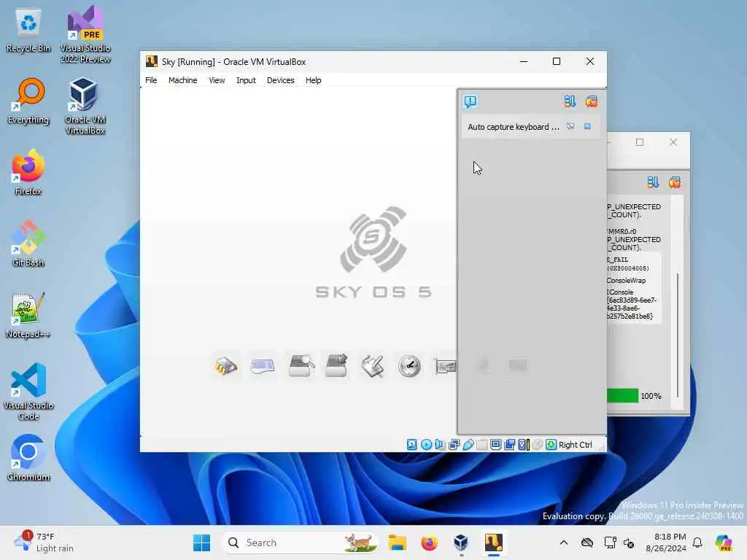
Task: Click the taskbar clock showing 8:18 PM
Action: (x=666, y=542)
